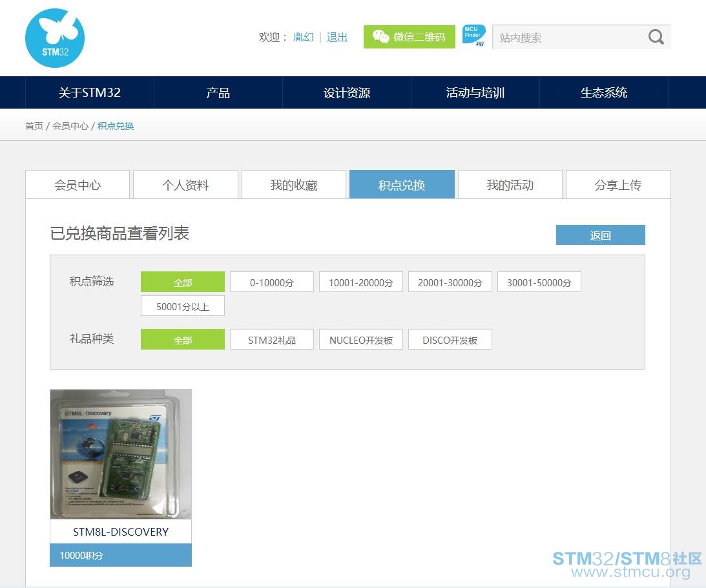Click the 已兑换商品查看列表 heading
Viewport: 706px width, 588px height.
[x=119, y=233]
